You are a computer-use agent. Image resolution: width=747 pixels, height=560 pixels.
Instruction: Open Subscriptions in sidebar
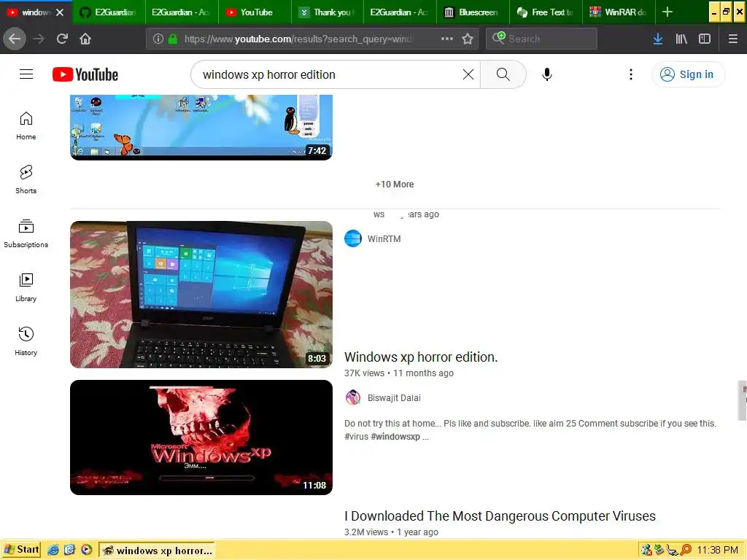point(26,233)
